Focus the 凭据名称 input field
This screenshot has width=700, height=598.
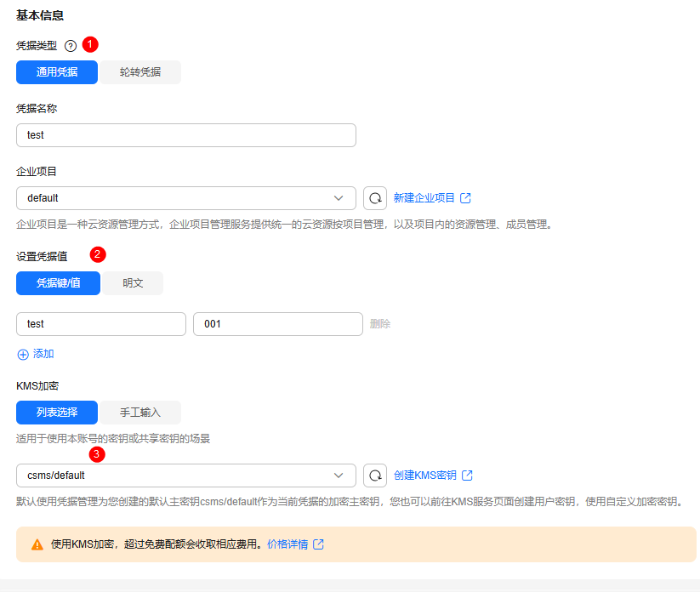pos(186,135)
